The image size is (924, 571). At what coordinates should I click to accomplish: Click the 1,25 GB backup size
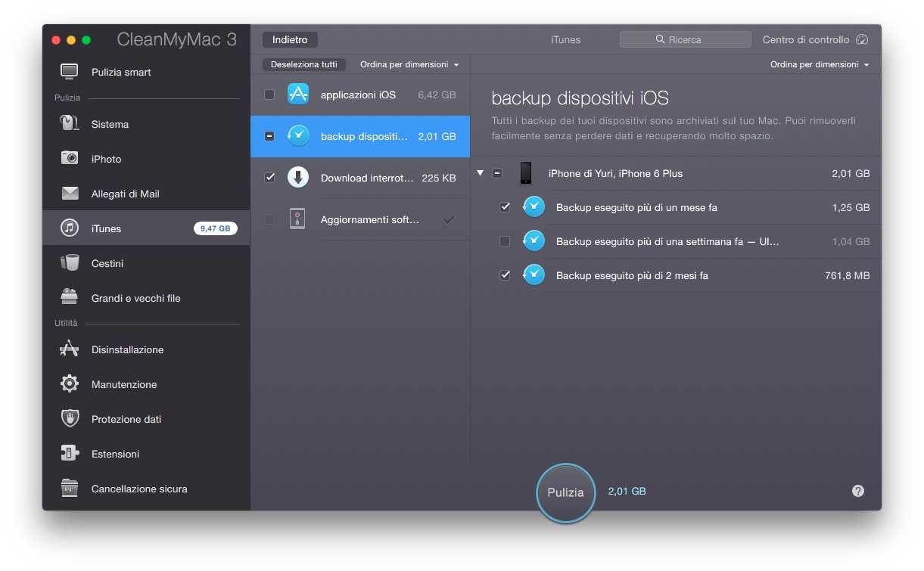pyautogui.click(x=851, y=207)
